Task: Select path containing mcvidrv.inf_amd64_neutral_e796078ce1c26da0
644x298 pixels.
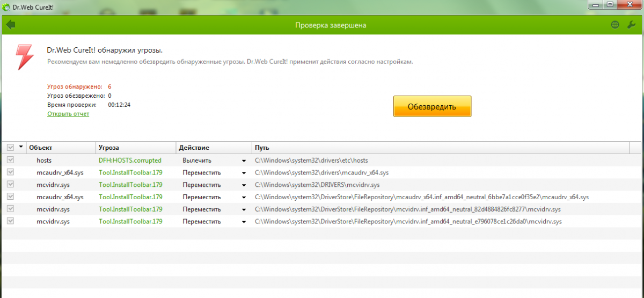Action: (408, 221)
